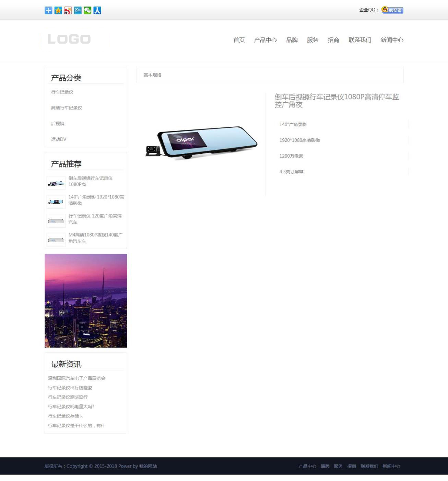Select 高清行车记录仪 product category
448x481 pixels.
67,108
